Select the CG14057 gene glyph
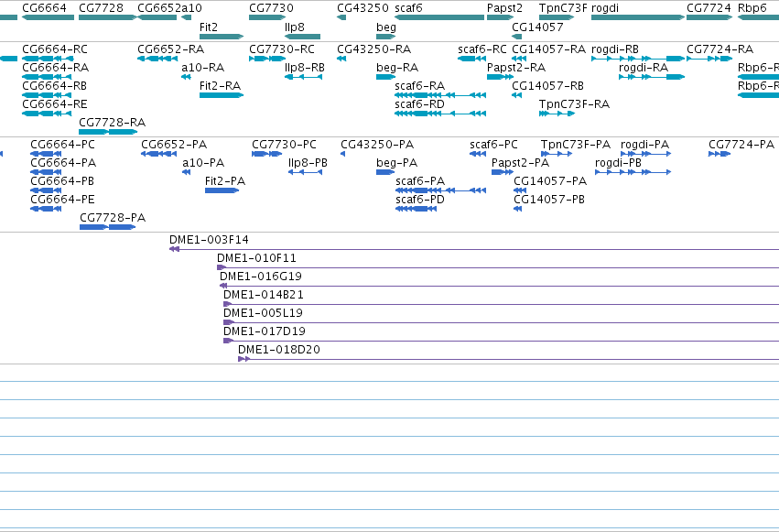779x532 pixels. click(516, 37)
